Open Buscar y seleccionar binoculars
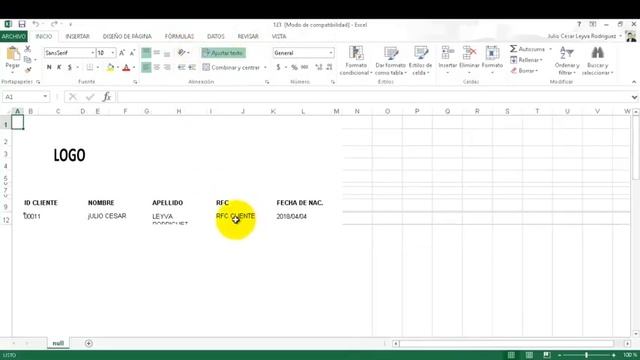This screenshot has height=360, width=640. coord(598,60)
